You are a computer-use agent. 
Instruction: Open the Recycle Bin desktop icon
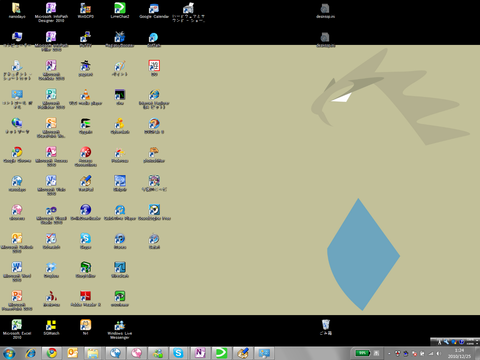pos(325,327)
